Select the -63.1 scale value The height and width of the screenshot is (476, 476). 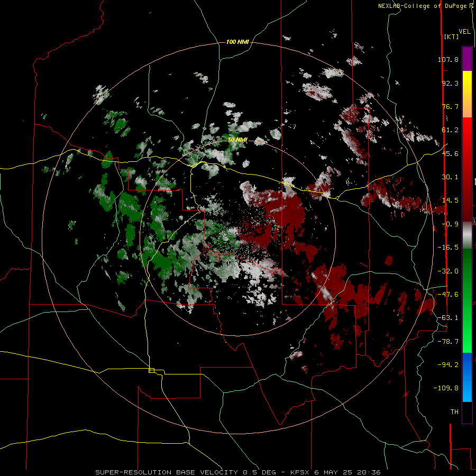coord(448,318)
